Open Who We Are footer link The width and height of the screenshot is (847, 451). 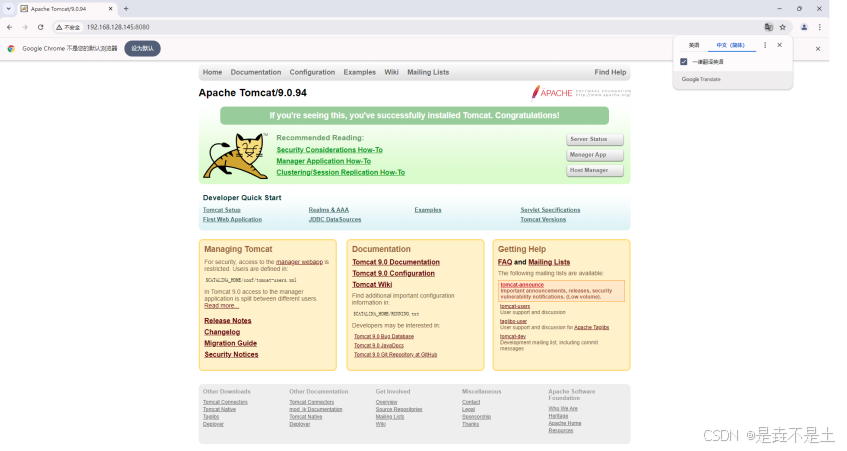563,409
